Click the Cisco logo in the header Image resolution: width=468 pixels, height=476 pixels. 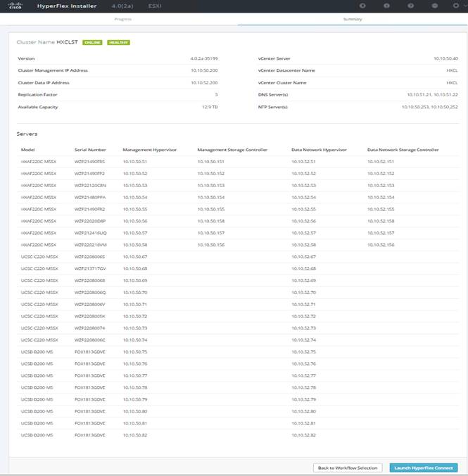15,6
